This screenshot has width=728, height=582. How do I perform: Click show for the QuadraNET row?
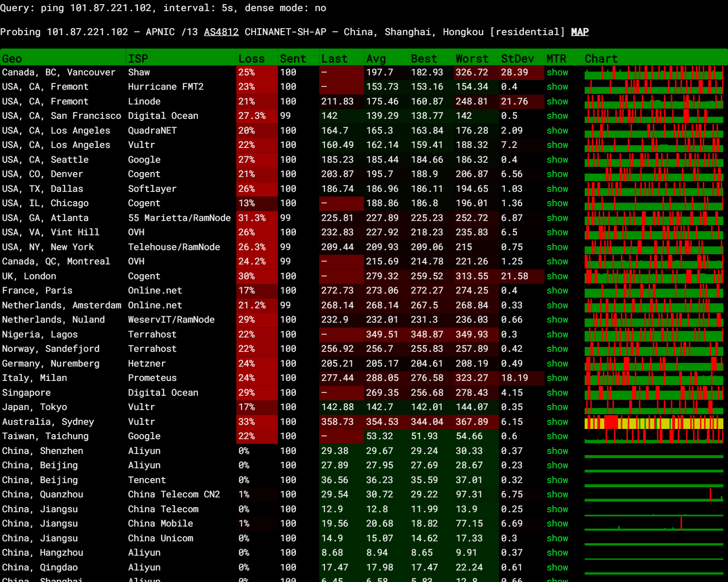coord(557,131)
